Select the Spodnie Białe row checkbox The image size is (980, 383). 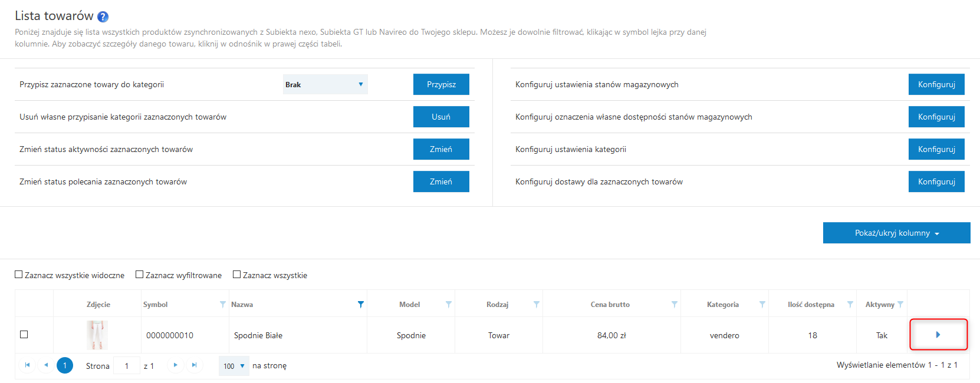click(x=24, y=335)
